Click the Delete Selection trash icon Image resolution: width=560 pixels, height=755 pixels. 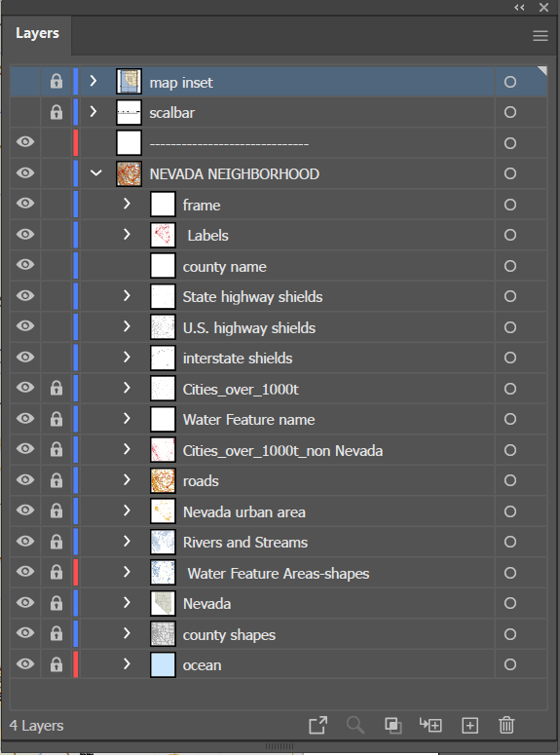[506, 725]
